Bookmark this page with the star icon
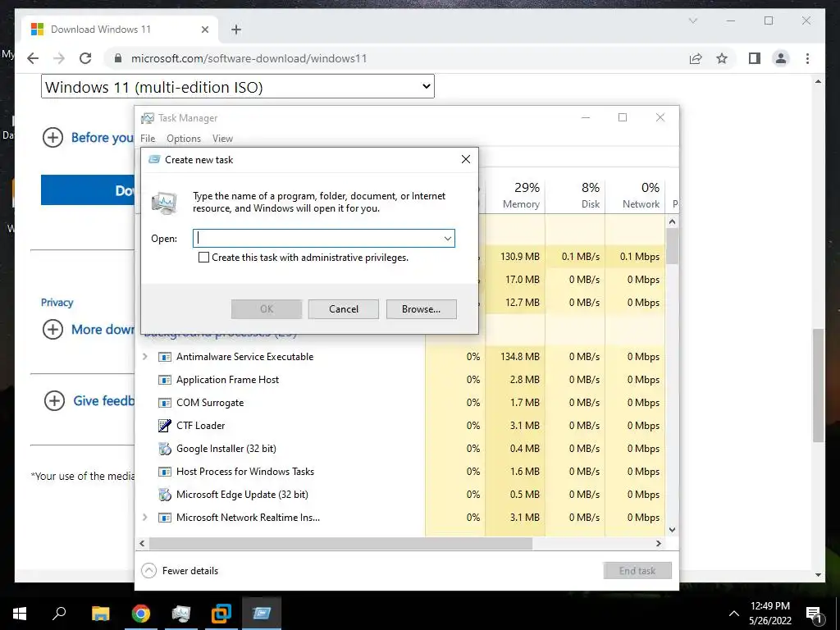The height and width of the screenshot is (630, 840). point(722,58)
